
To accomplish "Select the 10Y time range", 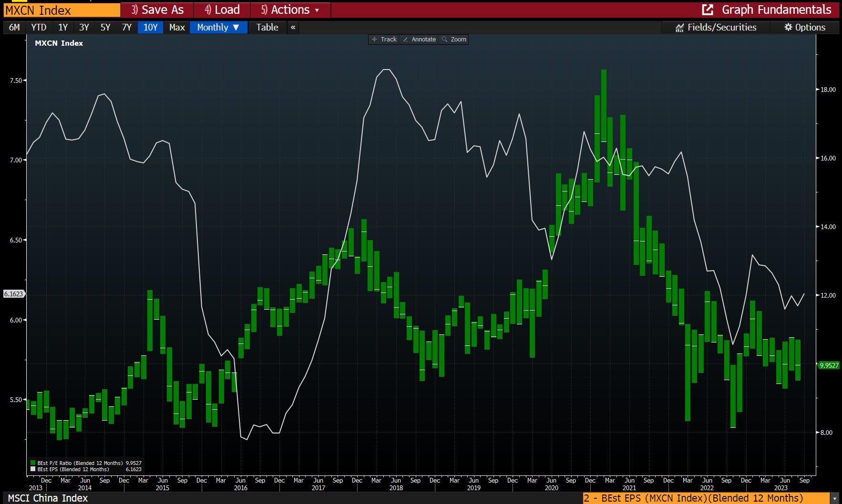I will 150,27.
